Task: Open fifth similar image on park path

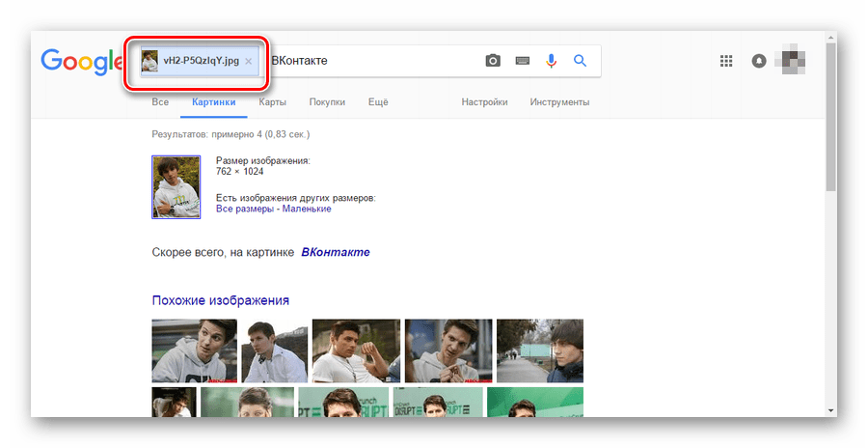Action: (x=540, y=351)
